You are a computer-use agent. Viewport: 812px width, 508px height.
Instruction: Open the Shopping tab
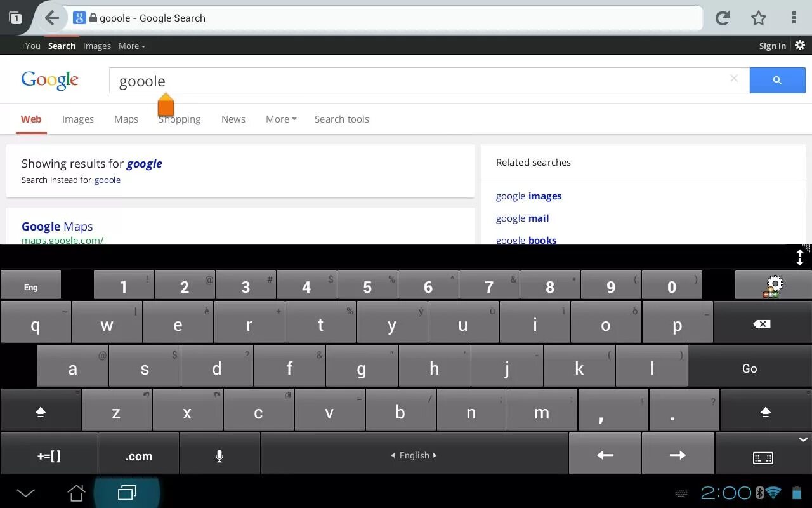[x=180, y=119]
